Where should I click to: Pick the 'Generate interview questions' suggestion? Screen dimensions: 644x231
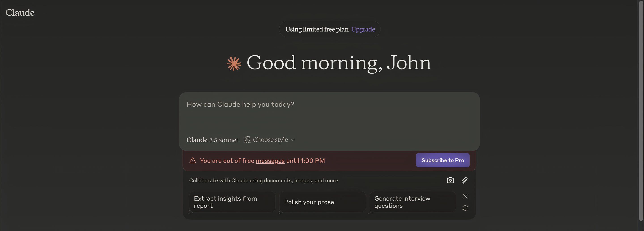(x=412, y=202)
